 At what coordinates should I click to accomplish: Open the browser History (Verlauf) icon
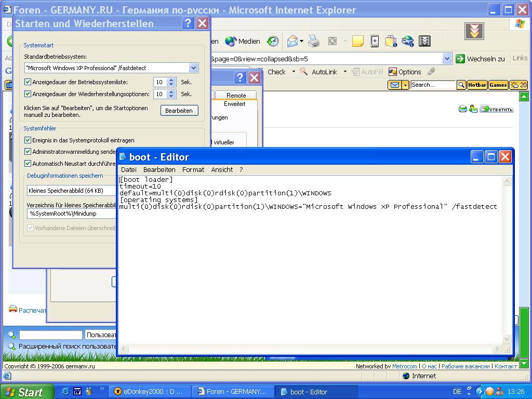coord(273,42)
